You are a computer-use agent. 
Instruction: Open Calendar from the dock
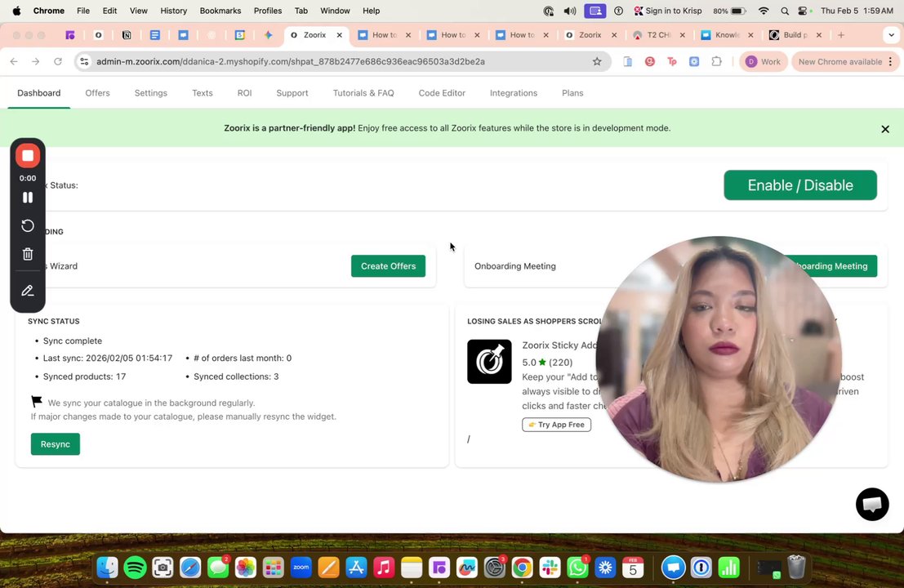pyautogui.click(x=632, y=568)
